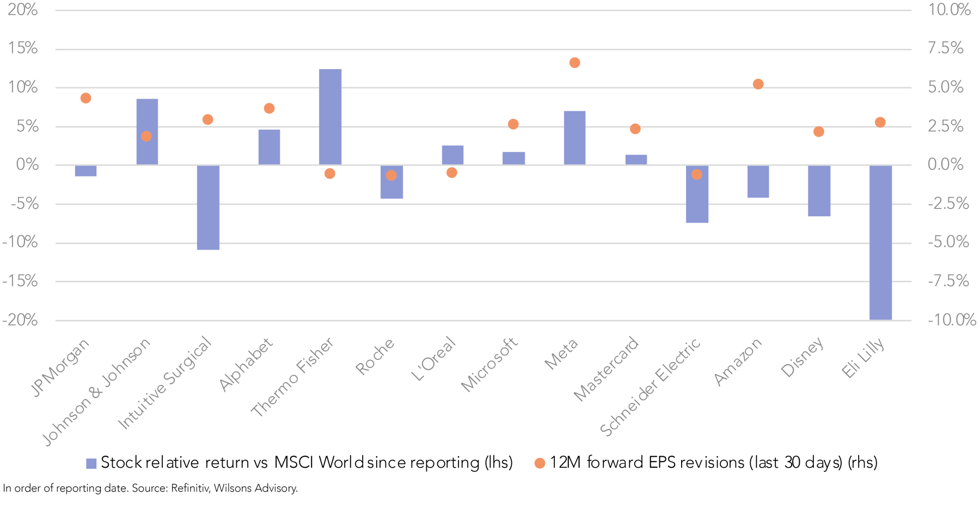Click the Mastercard axis label
980x508 pixels.
click(606, 369)
